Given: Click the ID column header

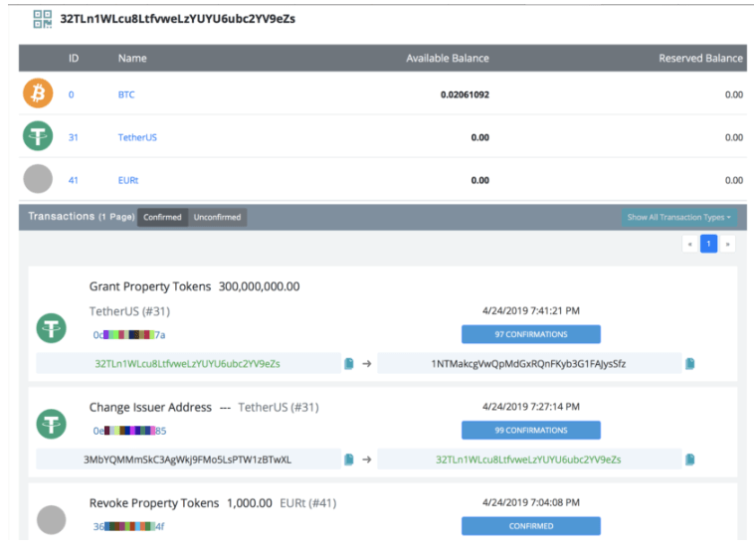Looking at the screenshot, I should tap(74, 59).
